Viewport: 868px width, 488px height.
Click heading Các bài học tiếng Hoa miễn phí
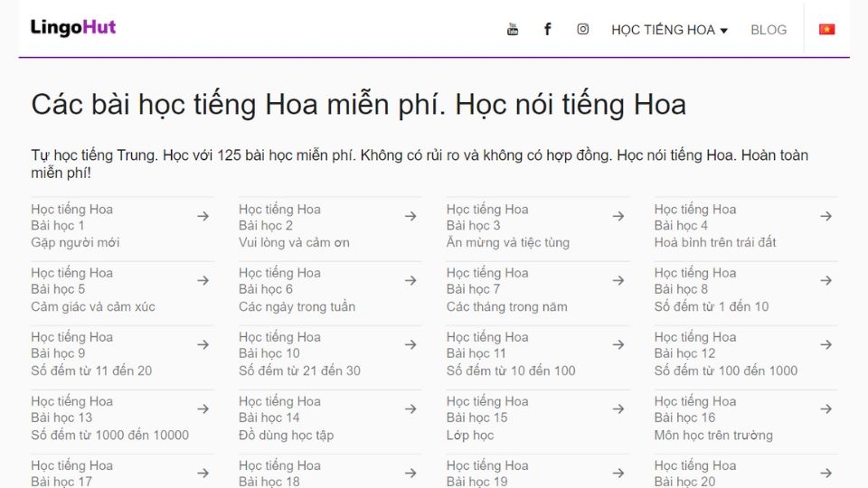359,105
